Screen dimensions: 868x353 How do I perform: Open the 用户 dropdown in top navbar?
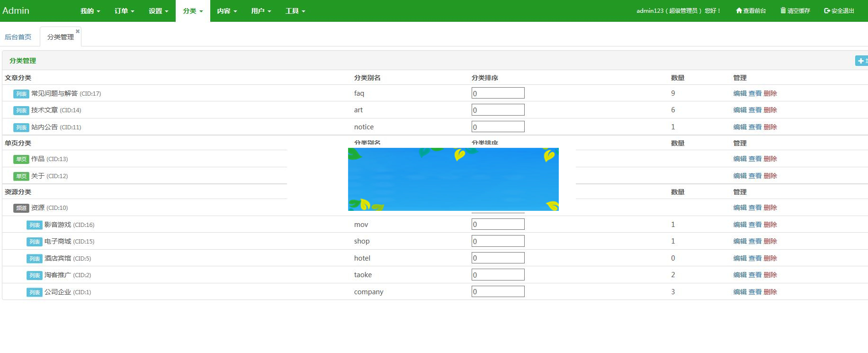pyautogui.click(x=261, y=11)
